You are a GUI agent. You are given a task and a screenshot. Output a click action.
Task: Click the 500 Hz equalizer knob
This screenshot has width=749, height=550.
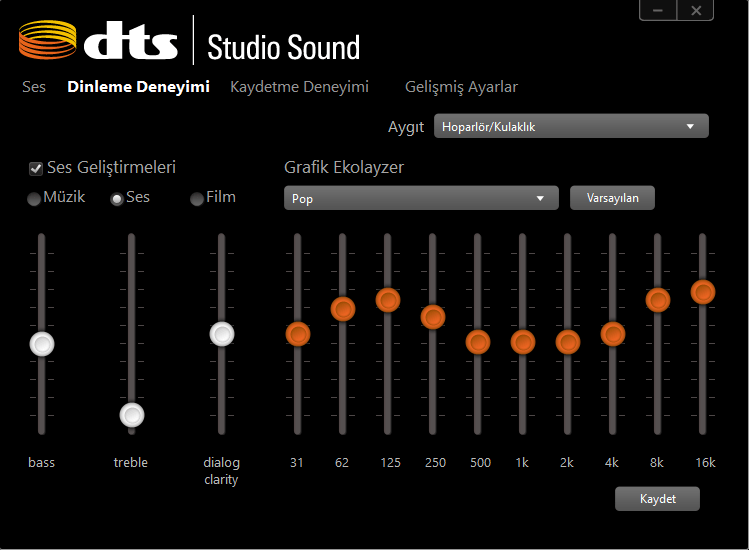point(478,342)
